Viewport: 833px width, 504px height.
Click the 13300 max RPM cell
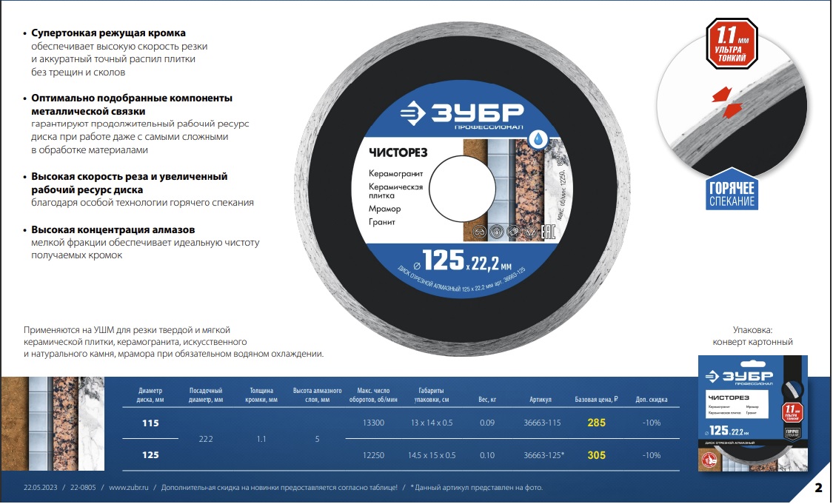(373, 423)
